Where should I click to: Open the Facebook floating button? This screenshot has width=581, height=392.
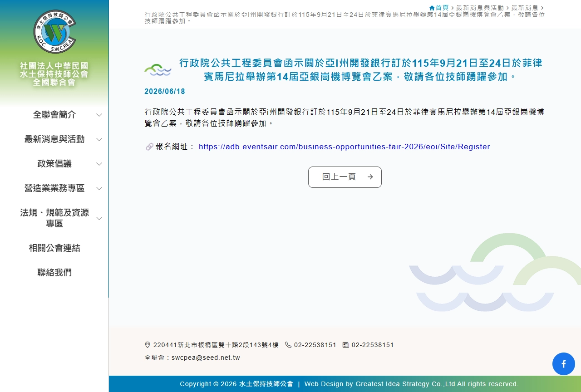coord(564,364)
